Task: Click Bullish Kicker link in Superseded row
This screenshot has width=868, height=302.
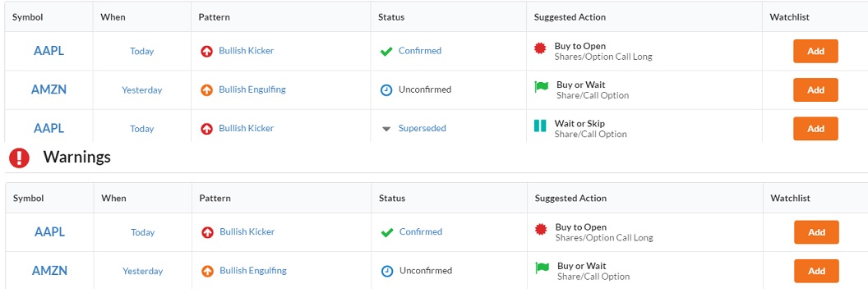Action: [247, 128]
